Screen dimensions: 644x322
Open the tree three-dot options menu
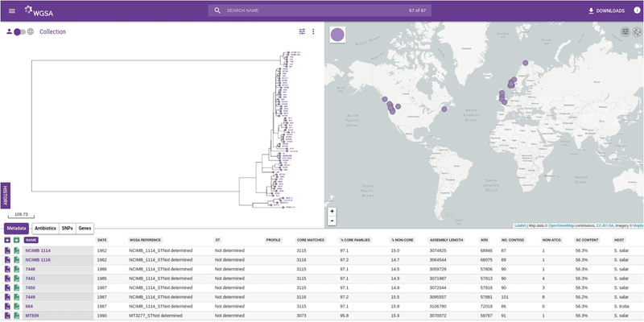[x=313, y=31]
